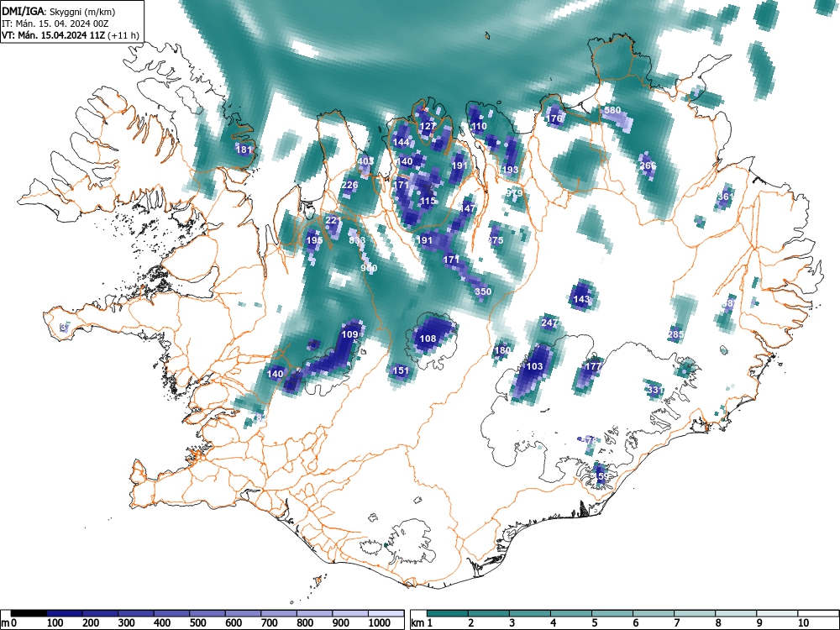Click the visibility value '110' on the map
The image size is (840, 630).
(x=479, y=127)
